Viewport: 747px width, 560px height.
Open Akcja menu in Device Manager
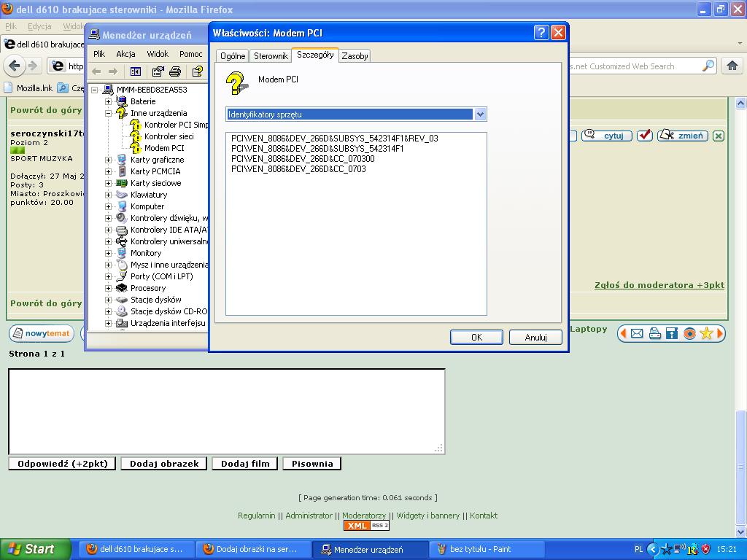pyautogui.click(x=125, y=54)
